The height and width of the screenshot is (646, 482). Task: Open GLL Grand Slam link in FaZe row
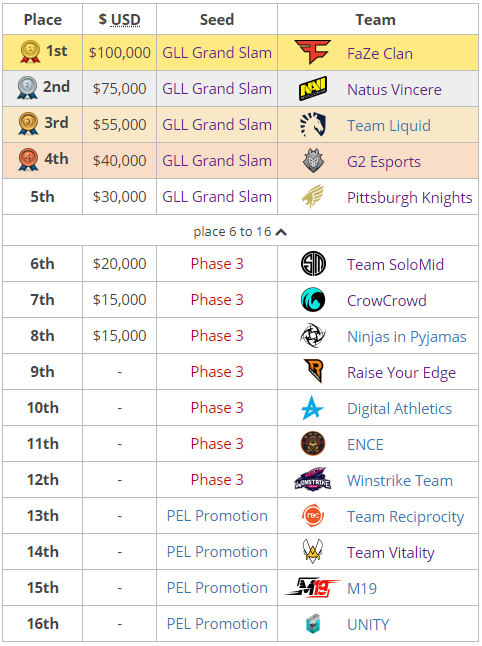tap(217, 53)
